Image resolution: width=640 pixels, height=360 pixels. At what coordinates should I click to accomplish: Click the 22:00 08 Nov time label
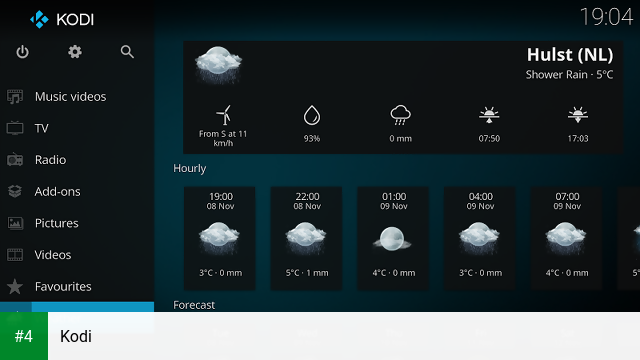point(307,201)
